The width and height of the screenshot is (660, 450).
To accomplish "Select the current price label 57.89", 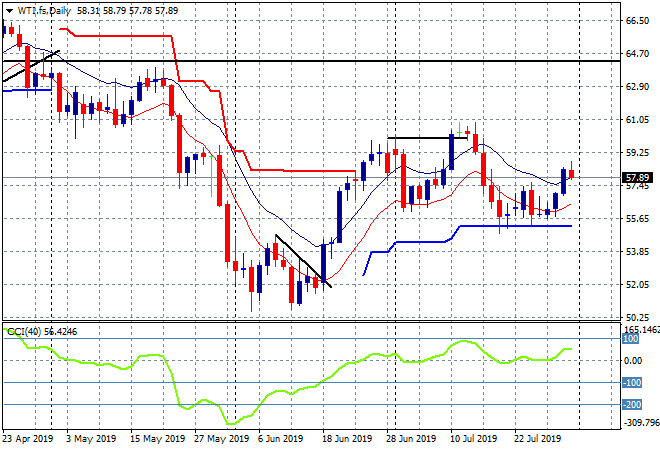I will coord(637,178).
